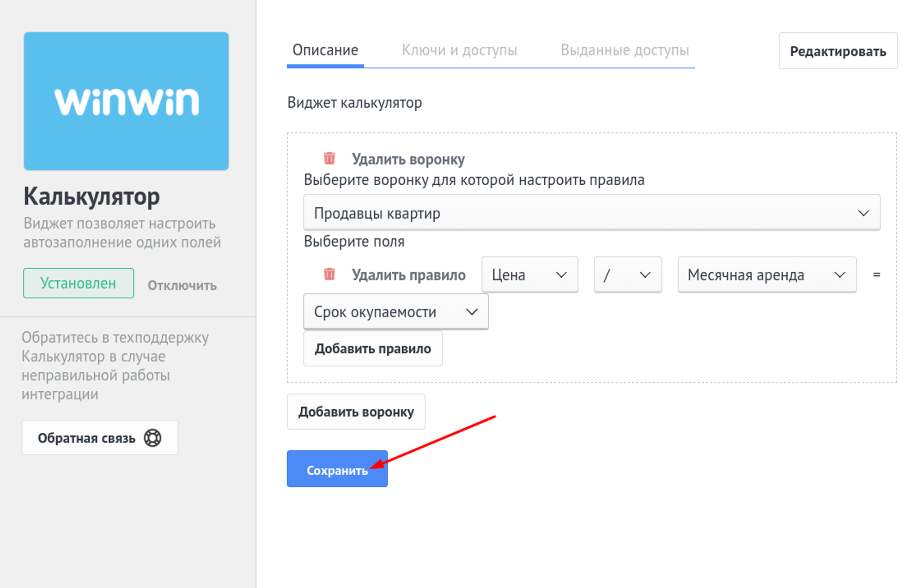Click the trash icon next to Удалить воронку
Screen dimensions: 924x588
click(329, 158)
